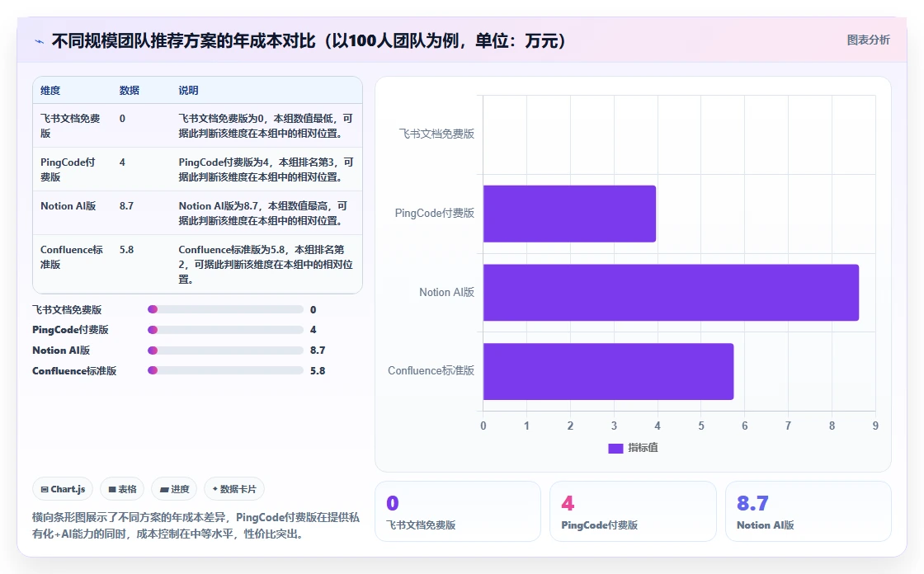This screenshot has height=574, width=924.
Task: Click the 图表分析 label in header
Action: pos(868,40)
